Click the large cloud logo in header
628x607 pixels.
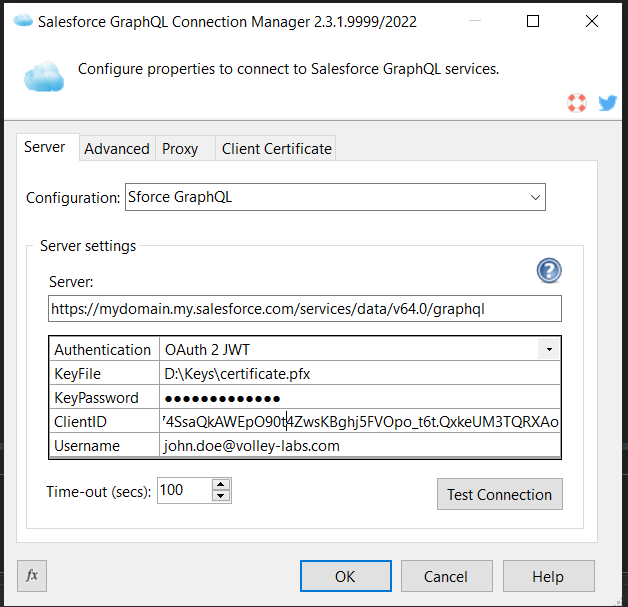point(44,75)
